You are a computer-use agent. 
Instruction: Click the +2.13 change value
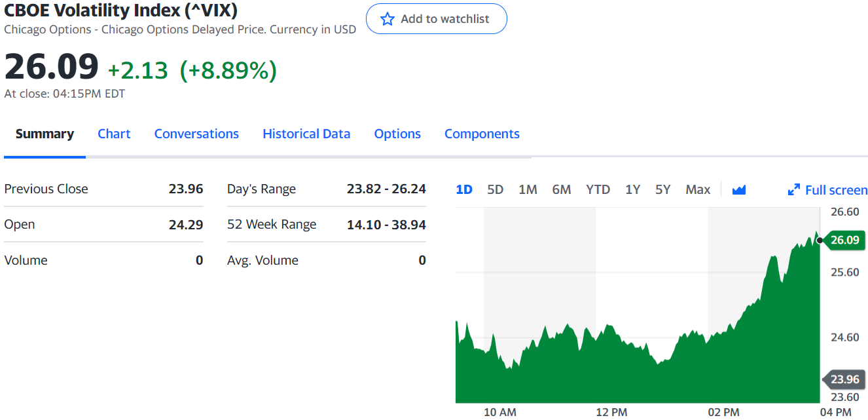(138, 70)
